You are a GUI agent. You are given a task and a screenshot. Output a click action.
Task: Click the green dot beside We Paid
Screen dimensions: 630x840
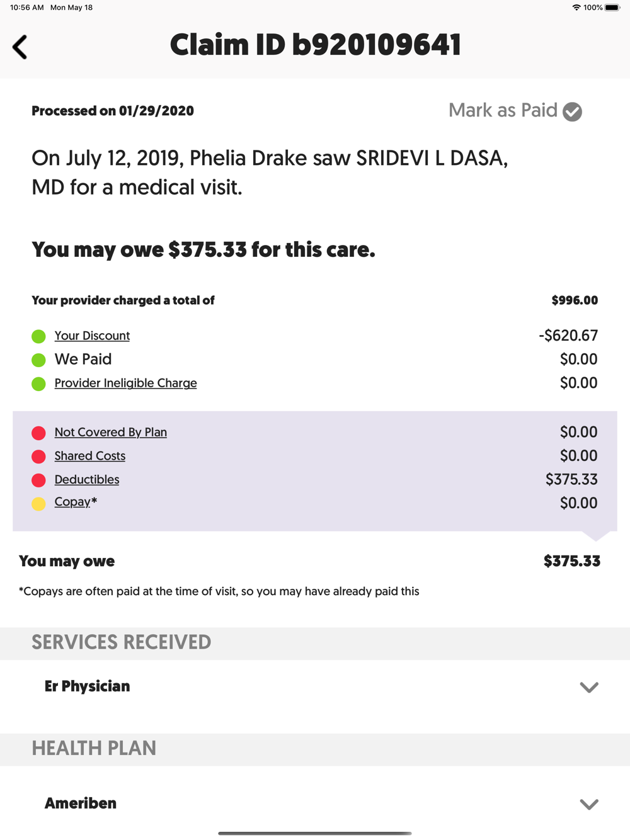[x=38, y=360]
